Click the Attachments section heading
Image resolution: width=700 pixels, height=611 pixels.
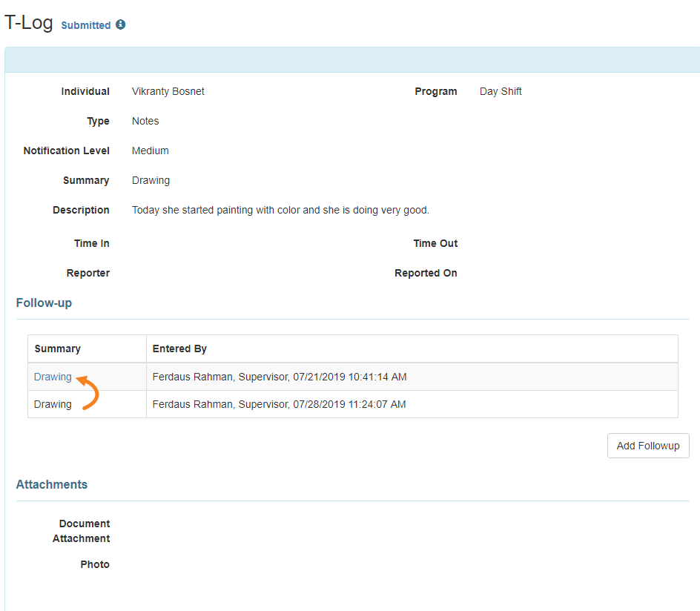coord(52,484)
